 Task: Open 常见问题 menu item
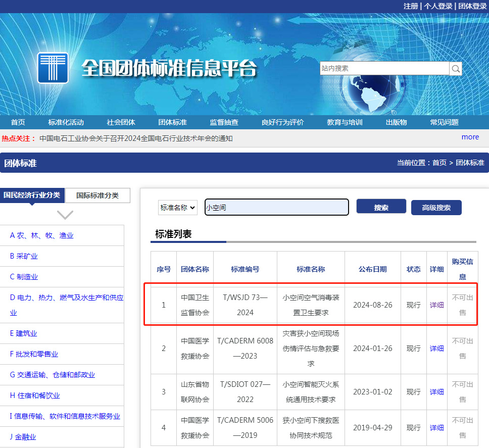[x=445, y=122]
